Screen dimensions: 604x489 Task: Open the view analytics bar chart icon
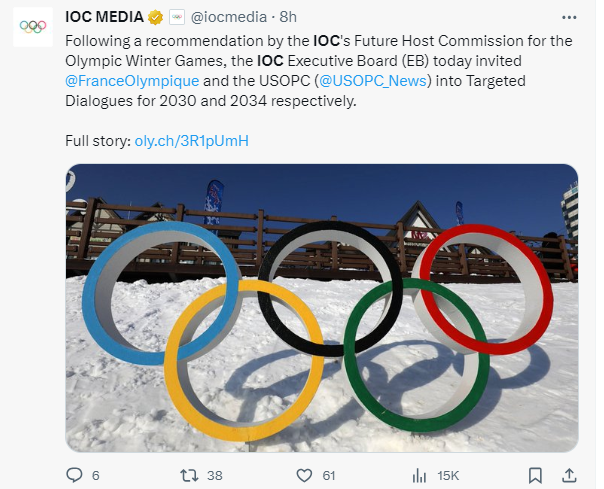click(419, 476)
